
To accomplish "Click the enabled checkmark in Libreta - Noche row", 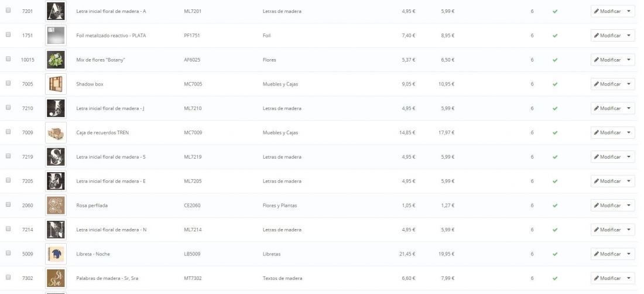I will (x=555, y=254).
